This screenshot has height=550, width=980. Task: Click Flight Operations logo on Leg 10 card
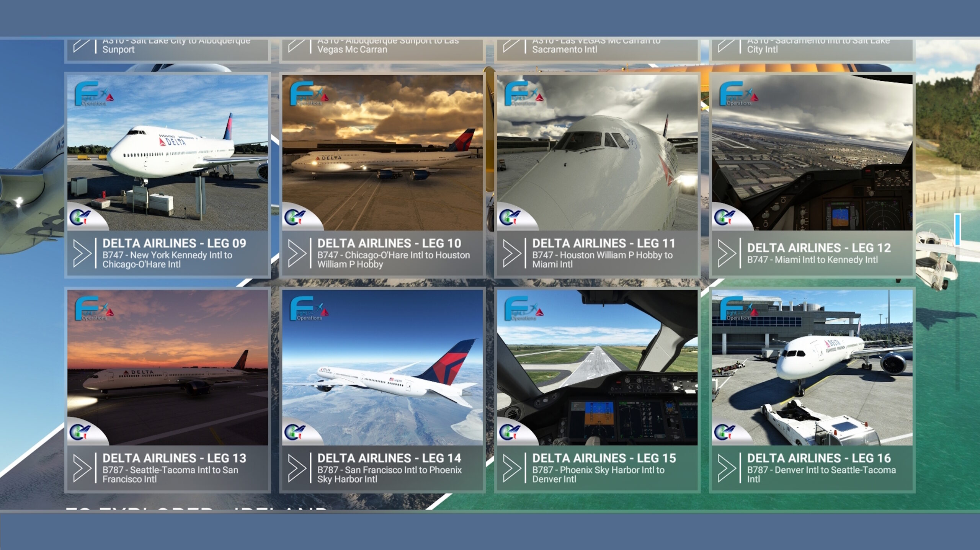pyautogui.click(x=309, y=93)
